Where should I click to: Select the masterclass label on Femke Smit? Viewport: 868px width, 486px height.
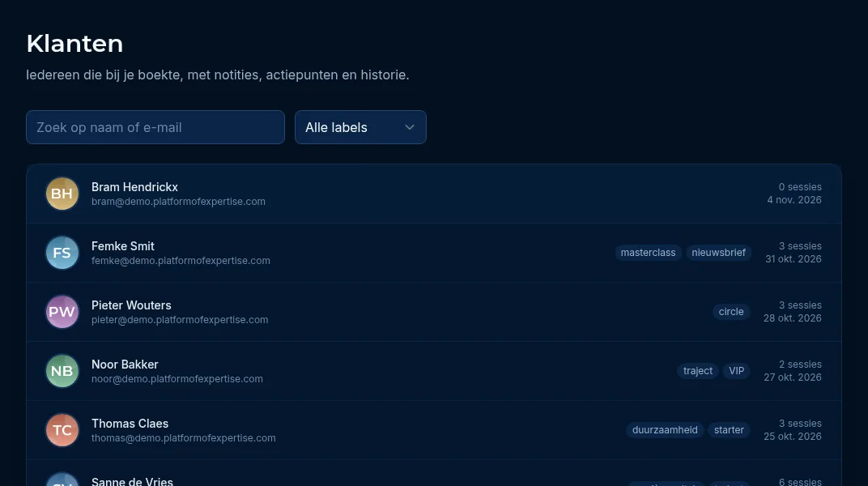tap(648, 253)
